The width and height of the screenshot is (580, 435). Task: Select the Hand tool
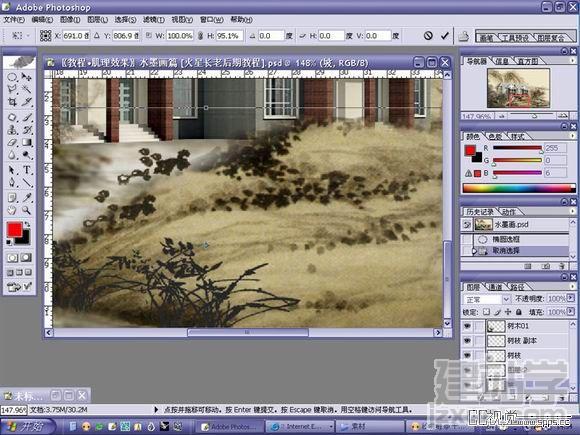point(12,210)
